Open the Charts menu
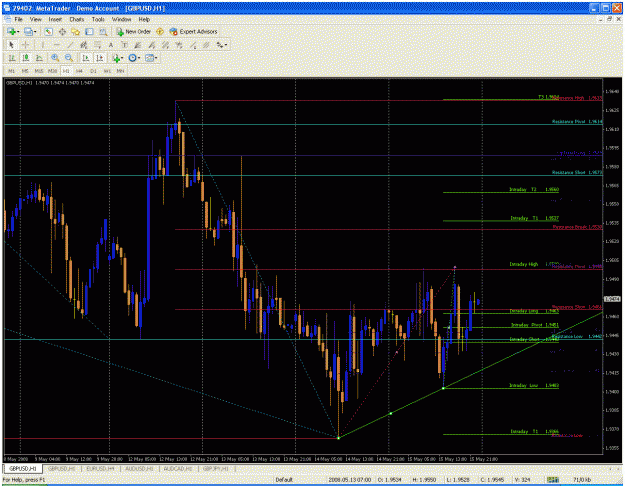Viewport: 625px width, 486px height. click(x=77, y=19)
